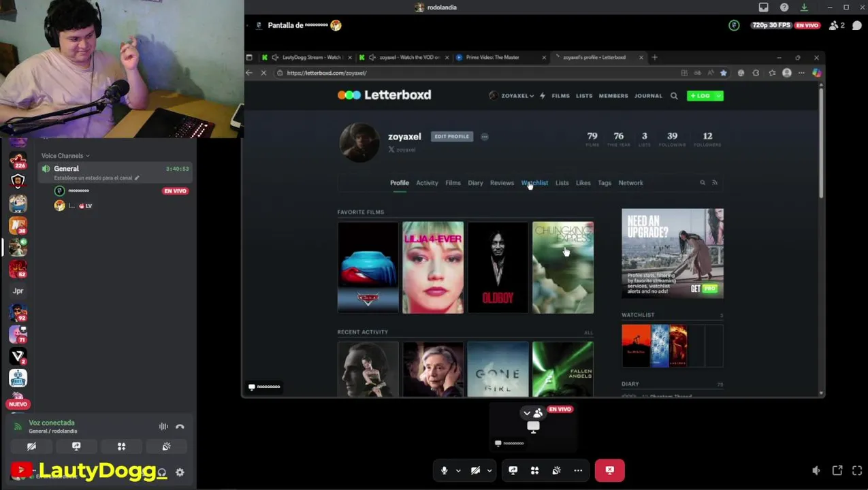This screenshot has height=490, width=868.
Task: Toggle noise suppression waveform icon
Action: point(163,427)
